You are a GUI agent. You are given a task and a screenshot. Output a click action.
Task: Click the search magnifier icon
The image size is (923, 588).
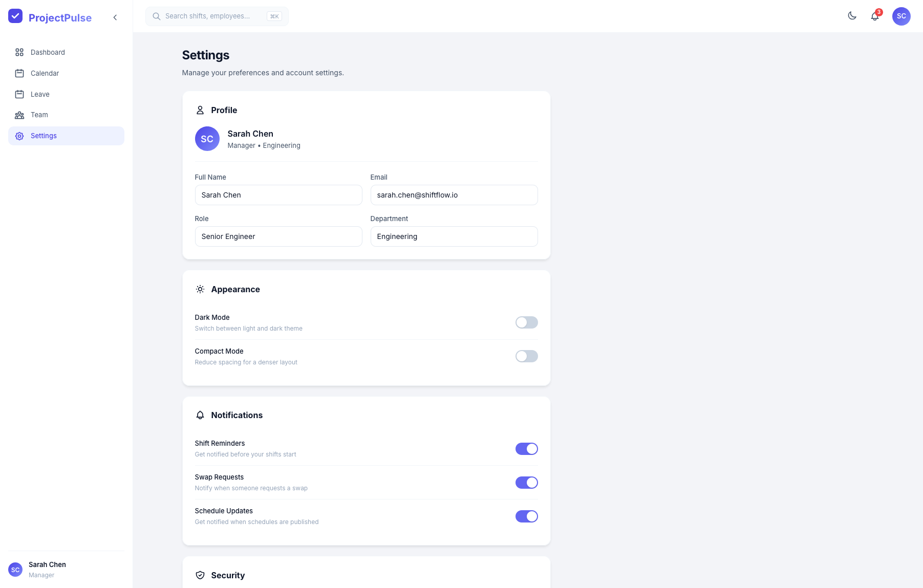click(x=157, y=16)
